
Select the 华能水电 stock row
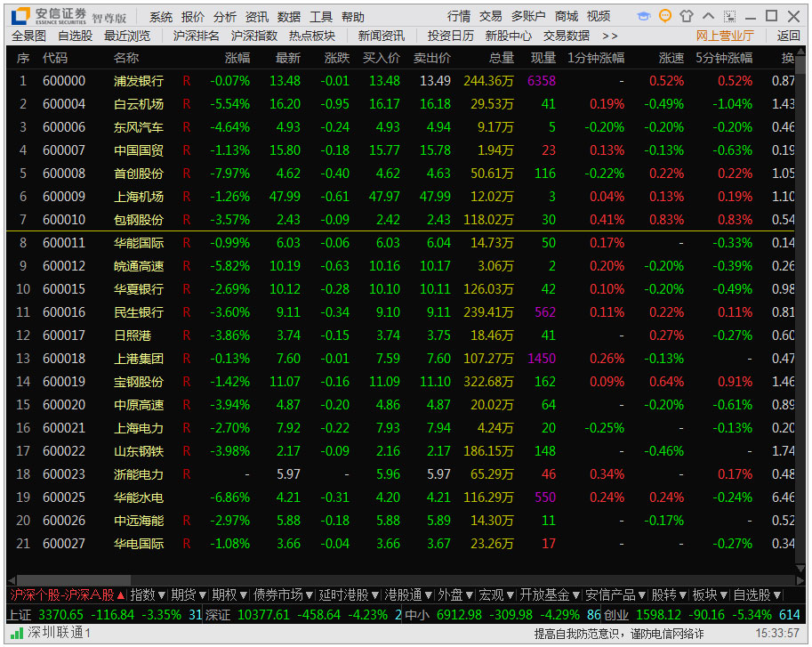[400, 497]
